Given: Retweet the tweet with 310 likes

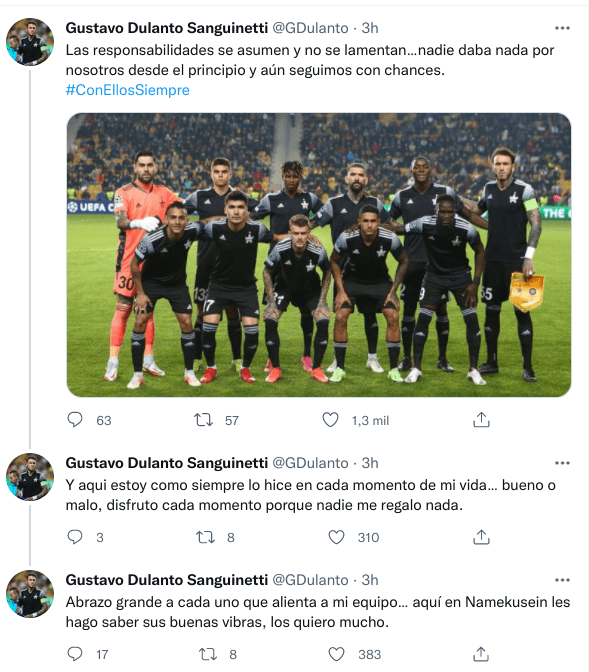Looking at the screenshot, I should (205, 537).
